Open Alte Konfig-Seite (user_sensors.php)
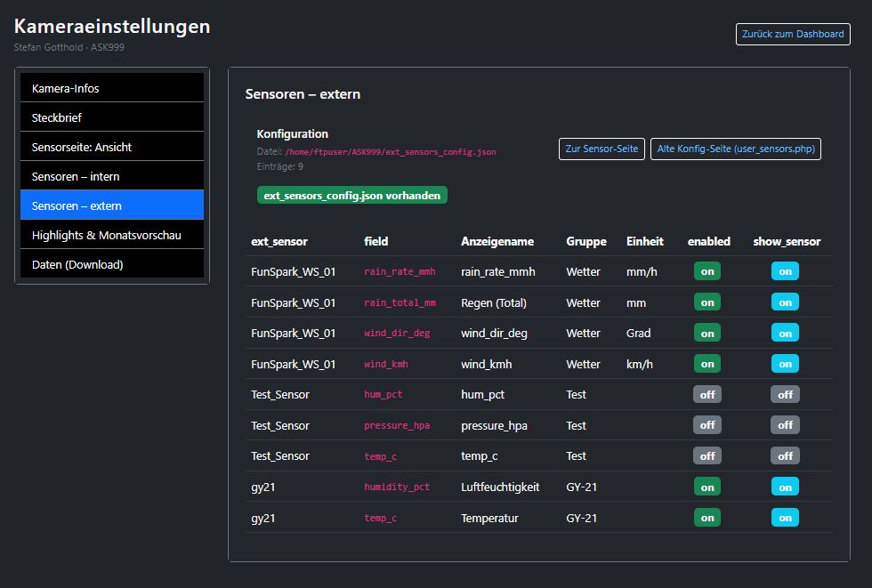This screenshot has width=872, height=588. pos(736,149)
